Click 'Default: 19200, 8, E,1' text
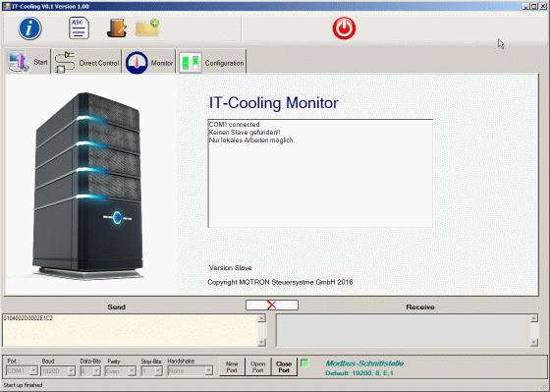Screen dimensions: 550x392 (x=359, y=373)
